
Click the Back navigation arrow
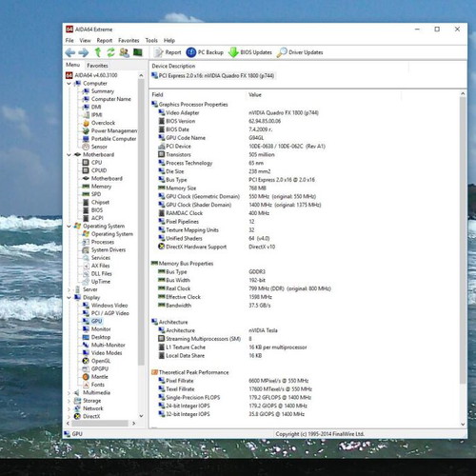click(70, 52)
